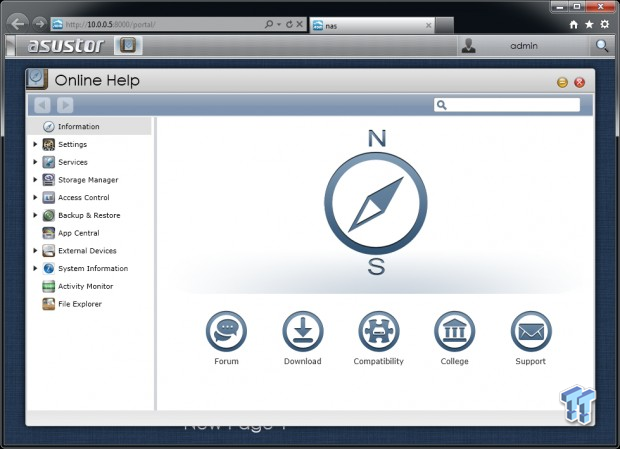
Task: Click the stop icon in address bar
Action: click(300, 25)
